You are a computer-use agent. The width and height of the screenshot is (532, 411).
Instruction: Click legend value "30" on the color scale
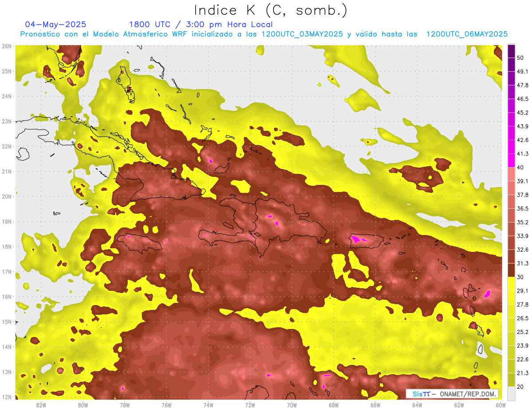coord(520,277)
